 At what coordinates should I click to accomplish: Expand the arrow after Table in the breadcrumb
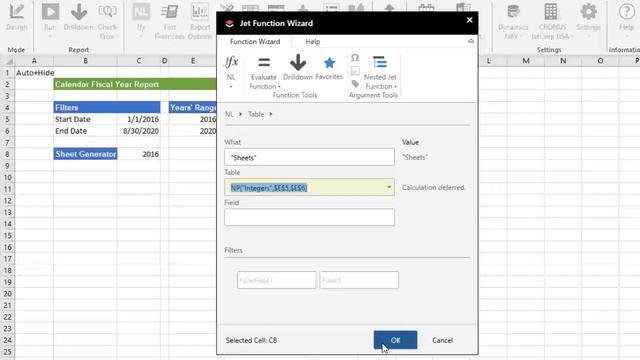[271, 114]
